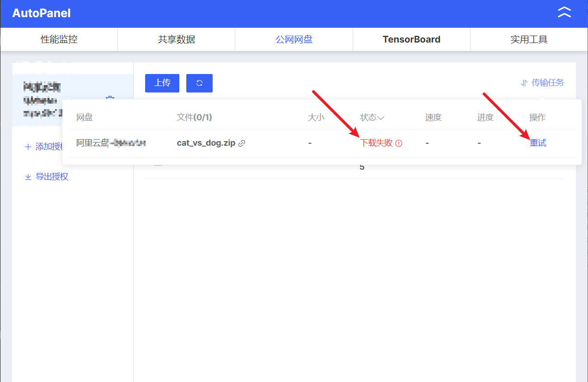This screenshot has height=382, width=588.
Task: Switch to the 性能监控 tab
Action: pos(59,39)
